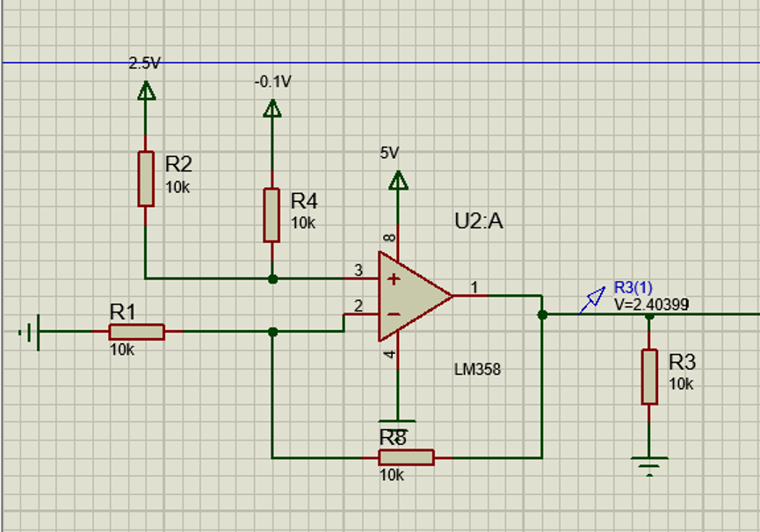Click the 'R4' reference label
This screenshot has width=760, height=532.
[x=304, y=201]
